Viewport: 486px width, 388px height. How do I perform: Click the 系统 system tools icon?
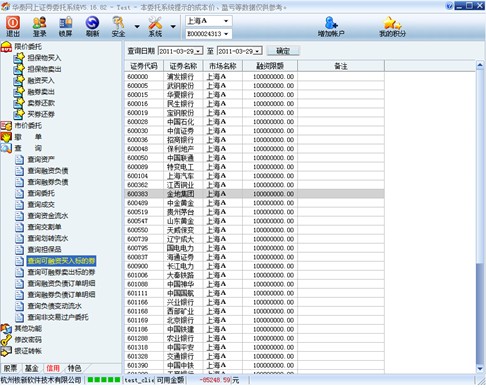155,26
